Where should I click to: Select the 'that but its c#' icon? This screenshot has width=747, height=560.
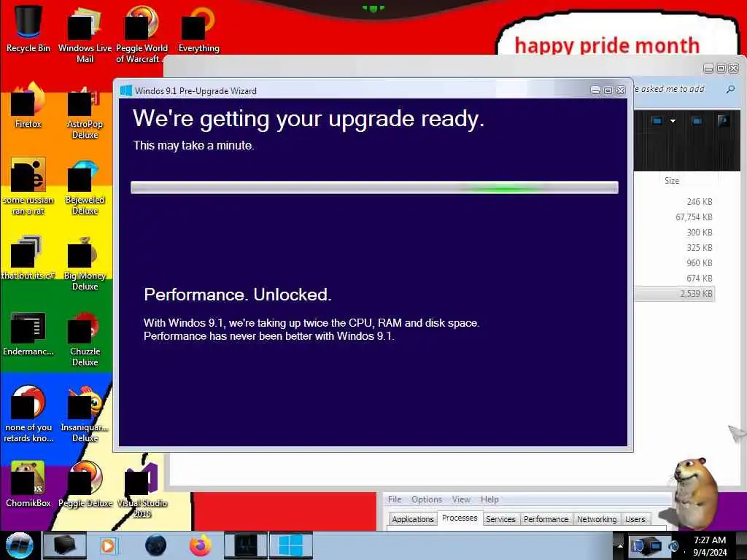pos(28,257)
